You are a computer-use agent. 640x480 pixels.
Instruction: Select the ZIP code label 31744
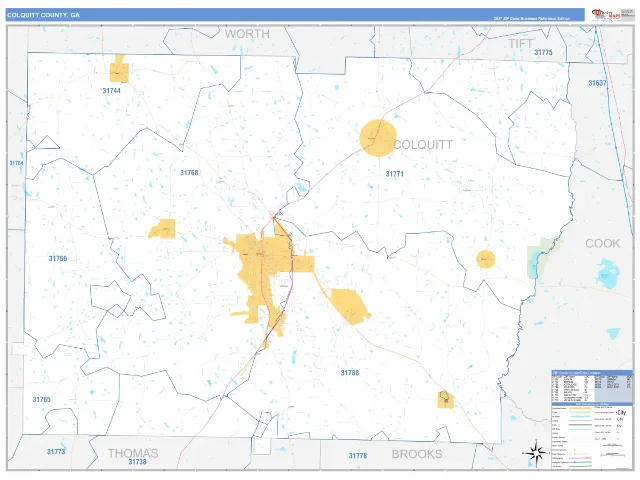point(111,91)
